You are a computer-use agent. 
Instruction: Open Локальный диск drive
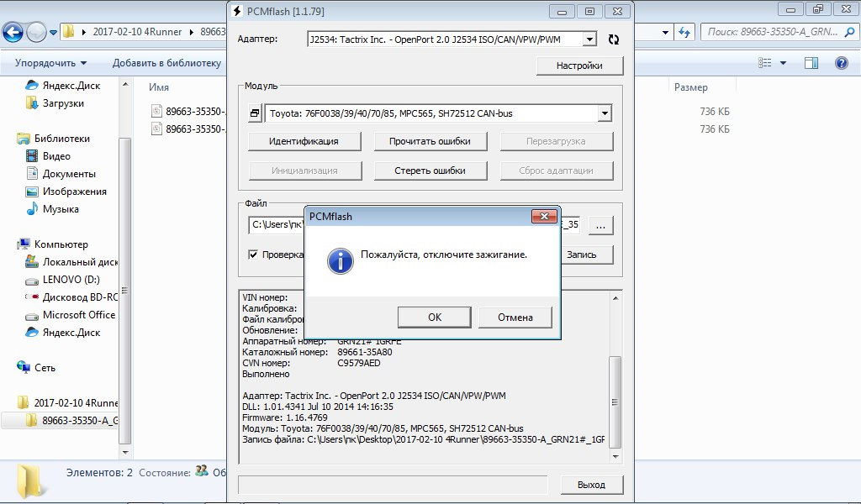[71, 262]
